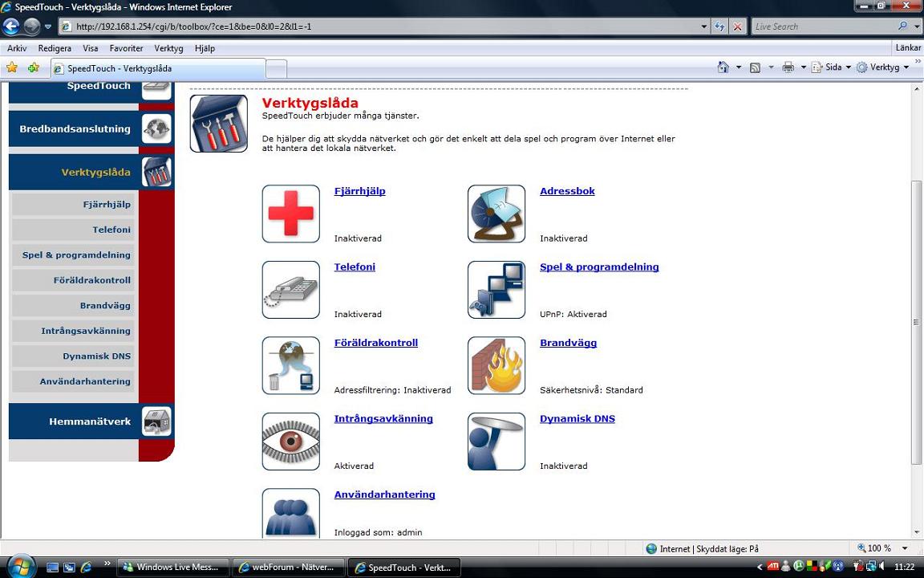This screenshot has height=578, width=924.
Task: Open the Favoriter menu
Action: (126, 48)
